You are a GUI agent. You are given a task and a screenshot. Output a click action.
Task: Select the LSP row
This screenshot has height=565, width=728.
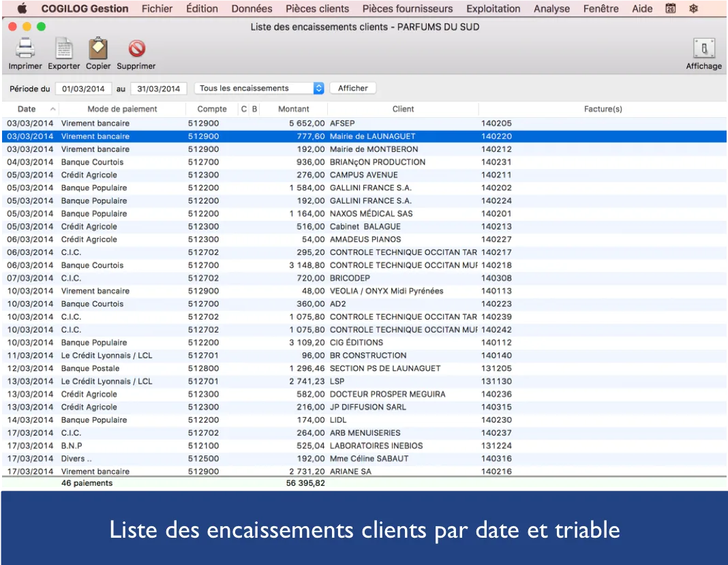[x=364, y=381]
